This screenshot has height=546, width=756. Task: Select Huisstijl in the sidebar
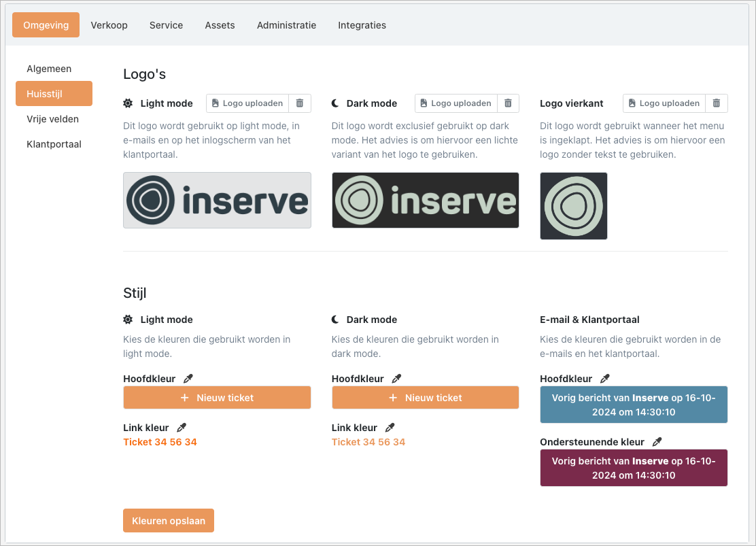tap(54, 94)
